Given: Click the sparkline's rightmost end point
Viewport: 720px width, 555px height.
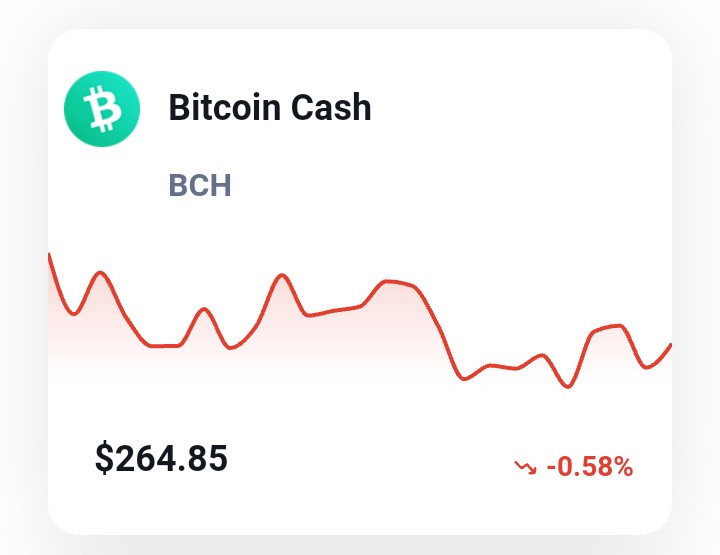Looking at the screenshot, I should click(x=670, y=346).
